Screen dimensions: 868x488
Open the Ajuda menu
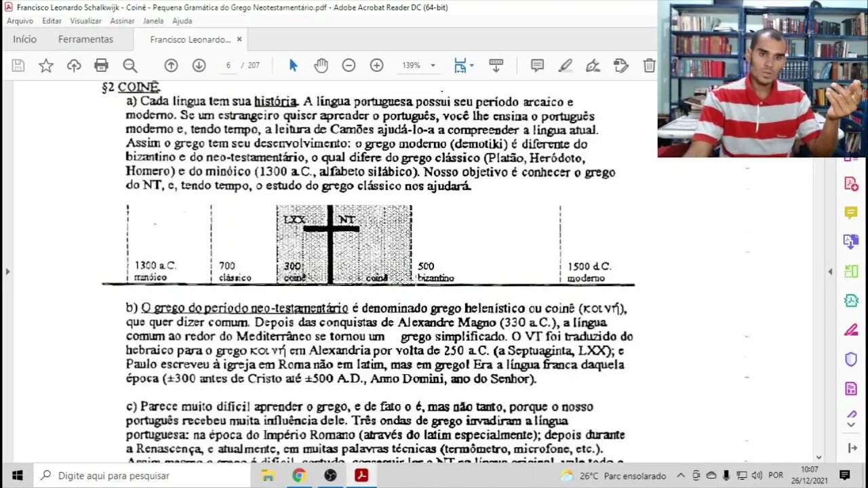click(182, 21)
